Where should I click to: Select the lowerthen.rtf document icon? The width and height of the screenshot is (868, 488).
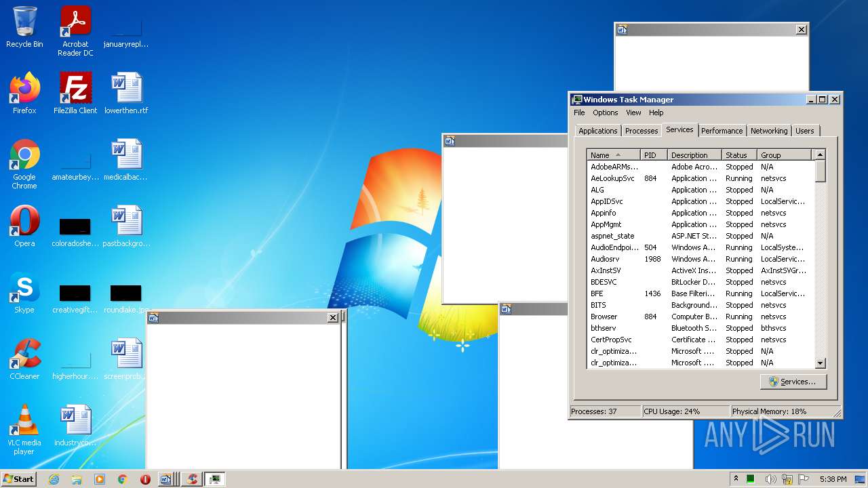pos(126,94)
